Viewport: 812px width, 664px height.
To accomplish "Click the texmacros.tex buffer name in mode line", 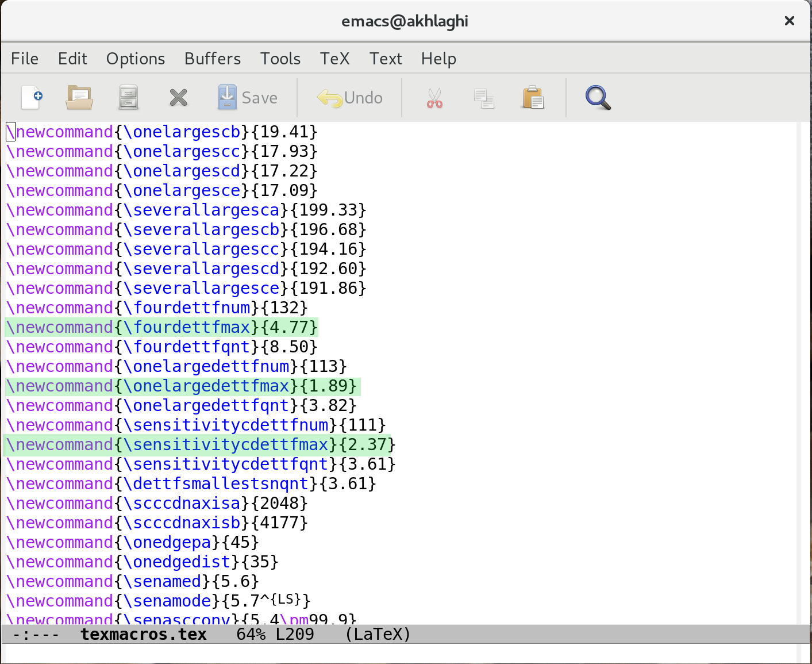I will 143,634.
